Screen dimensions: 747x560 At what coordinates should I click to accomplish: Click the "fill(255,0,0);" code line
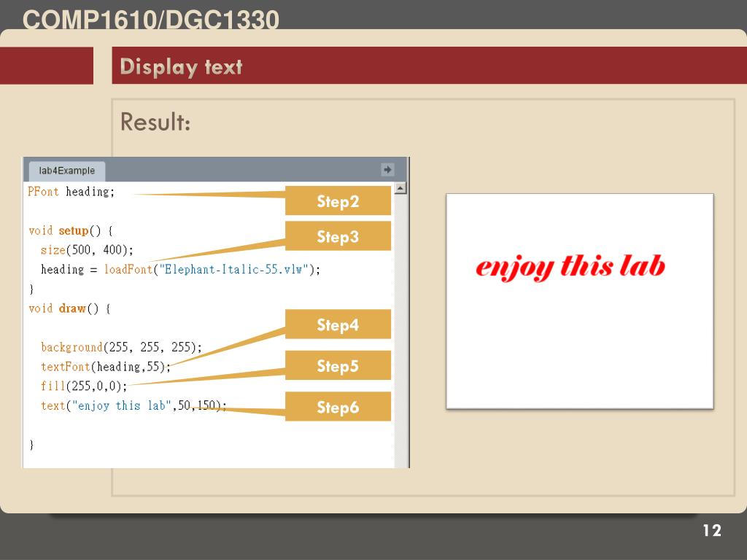[84, 386]
